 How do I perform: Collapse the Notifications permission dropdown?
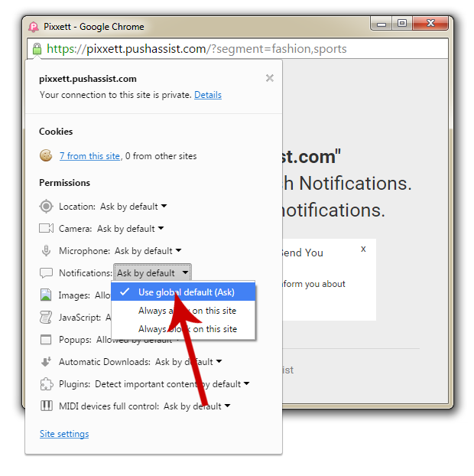point(153,272)
